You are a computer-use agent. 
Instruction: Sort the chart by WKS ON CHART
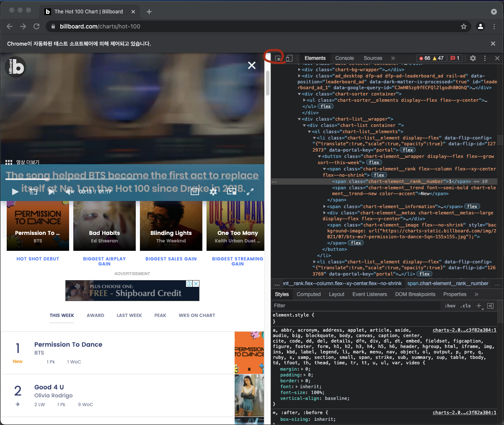click(x=197, y=315)
